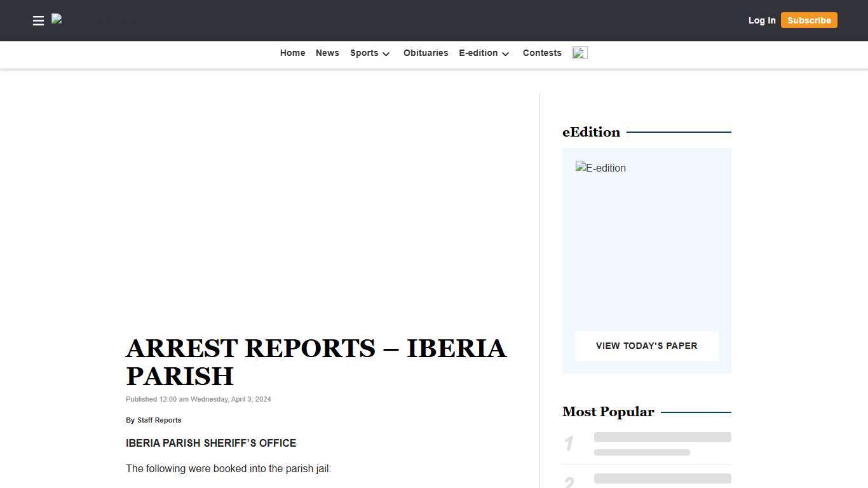Screen dimensions: 868x488
Task: Click the second Most Popular placeholder item
Action: pos(662,478)
